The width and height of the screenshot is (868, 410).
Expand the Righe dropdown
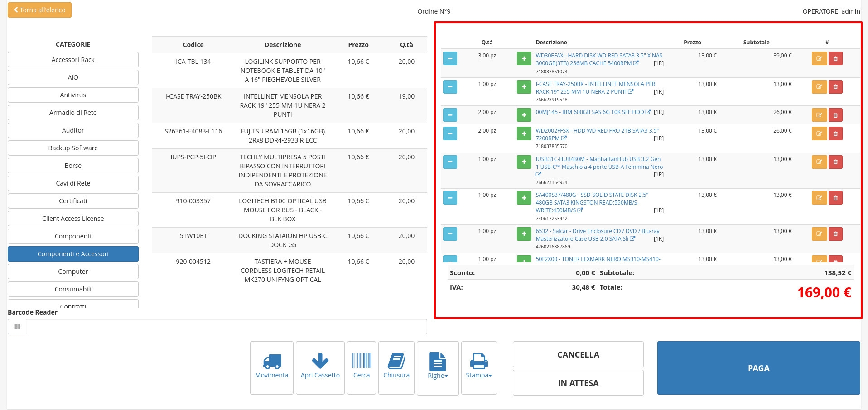pos(438,368)
